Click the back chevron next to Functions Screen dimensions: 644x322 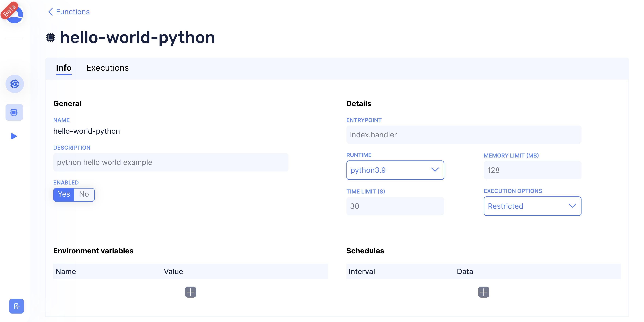[51, 12]
